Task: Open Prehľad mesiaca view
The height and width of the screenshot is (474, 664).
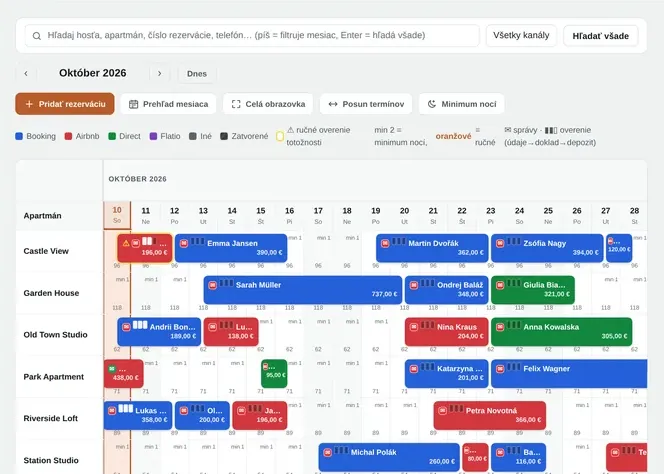Action: (x=169, y=104)
